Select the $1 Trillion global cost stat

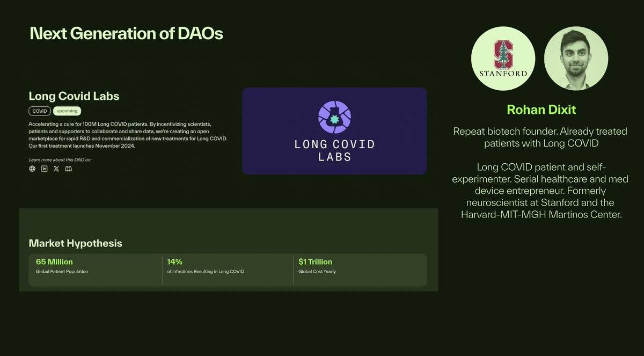coord(360,266)
